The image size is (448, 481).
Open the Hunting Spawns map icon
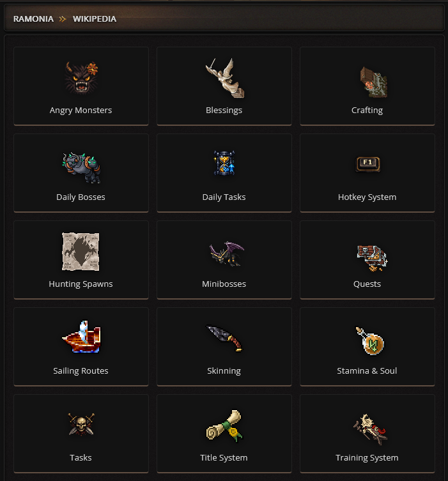click(x=81, y=252)
